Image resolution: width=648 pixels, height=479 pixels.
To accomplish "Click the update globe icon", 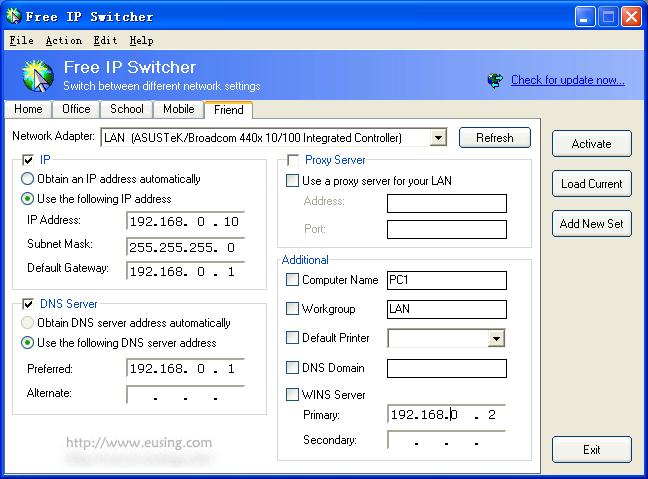I will click(x=495, y=80).
